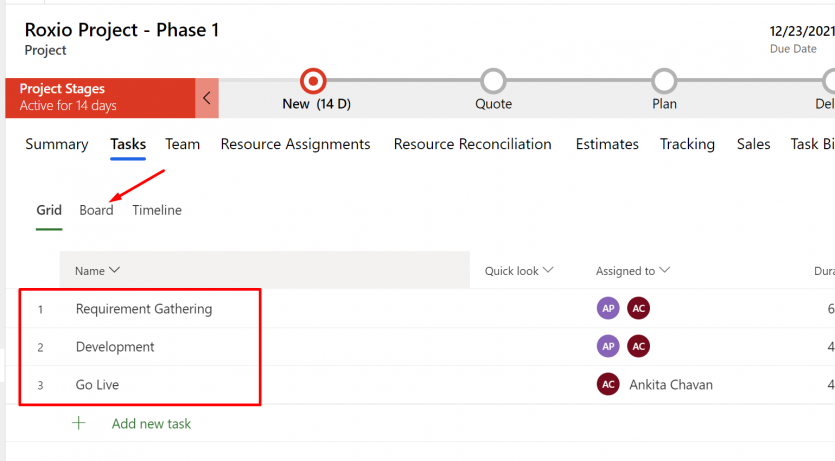The height and width of the screenshot is (461, 835).
Task: Click AC avatar on Development row
Action: tap(638, 346)
